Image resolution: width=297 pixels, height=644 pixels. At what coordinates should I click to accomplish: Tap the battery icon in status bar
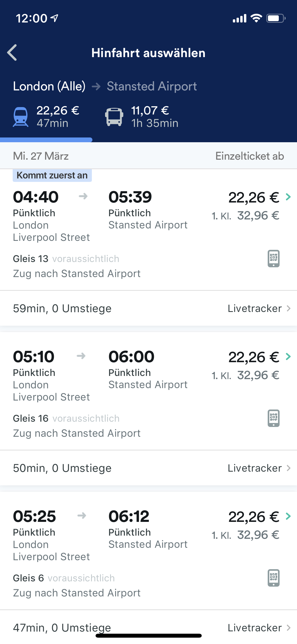click(276, 18)
